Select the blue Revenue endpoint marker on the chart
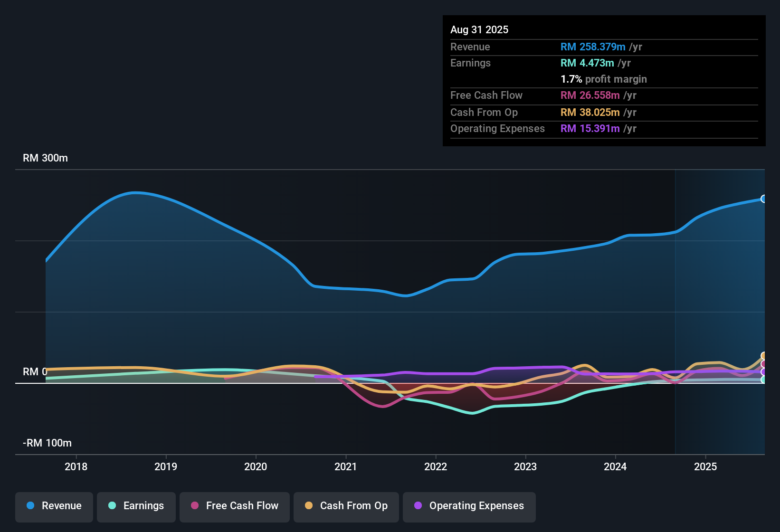This screenshot has height=532, width=780. click(x=763, y=199)
